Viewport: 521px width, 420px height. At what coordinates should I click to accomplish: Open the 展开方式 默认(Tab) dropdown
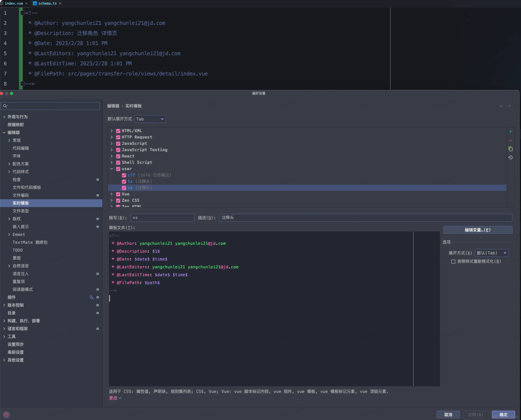[x=491, y=253]
